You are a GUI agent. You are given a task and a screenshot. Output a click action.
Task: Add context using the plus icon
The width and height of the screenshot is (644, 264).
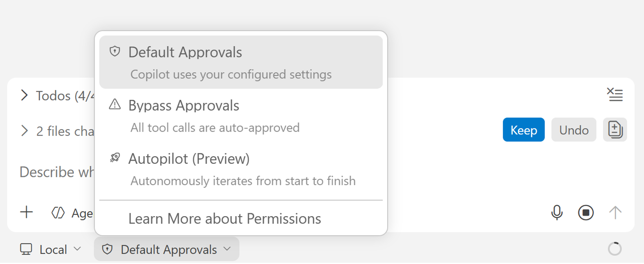(26, 212)
